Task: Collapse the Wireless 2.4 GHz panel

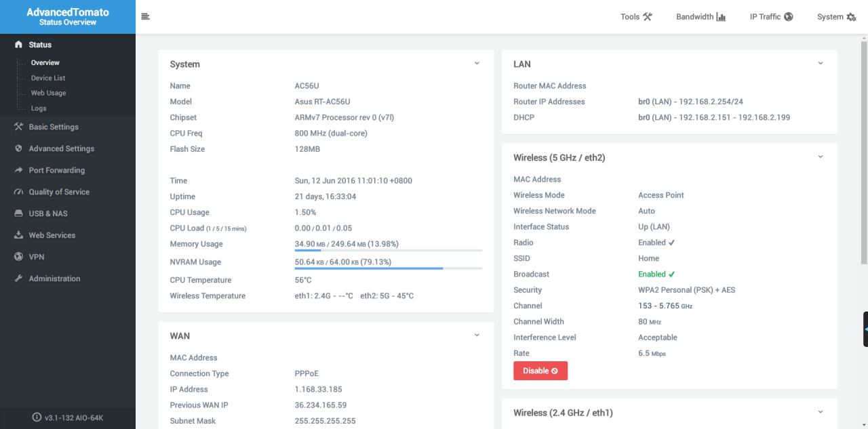Action: click(x=821, y=412)
